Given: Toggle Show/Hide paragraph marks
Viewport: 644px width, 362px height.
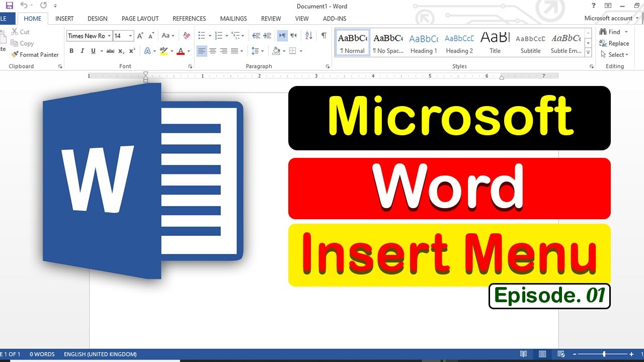Looking at the screenshot, I should pos(324,36).
